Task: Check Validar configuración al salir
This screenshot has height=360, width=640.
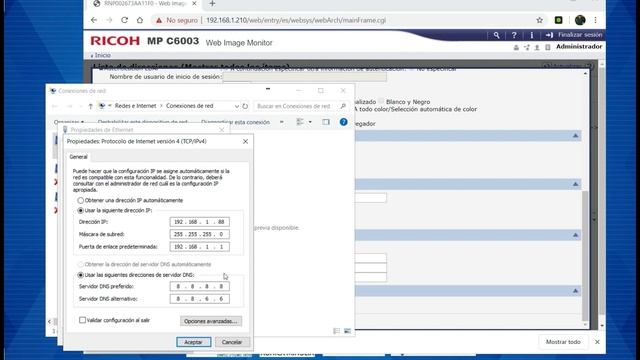Action: click(82, 320)
